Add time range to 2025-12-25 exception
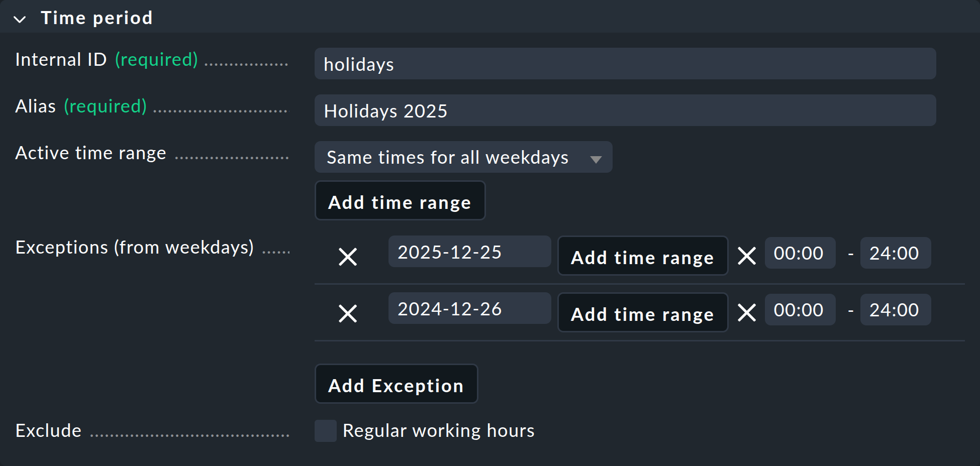The height and width of the screenshot is (466, 980). [x=642, y=256]
